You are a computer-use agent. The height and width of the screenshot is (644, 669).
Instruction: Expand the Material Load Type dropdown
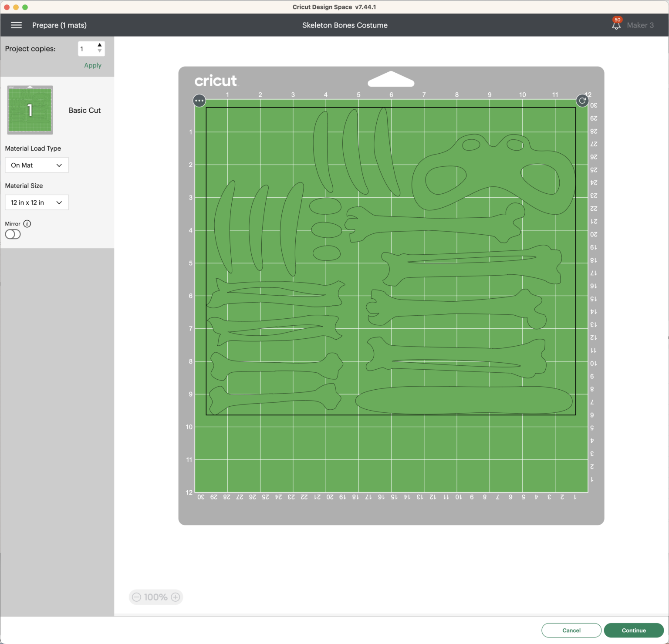click(37, 165)
